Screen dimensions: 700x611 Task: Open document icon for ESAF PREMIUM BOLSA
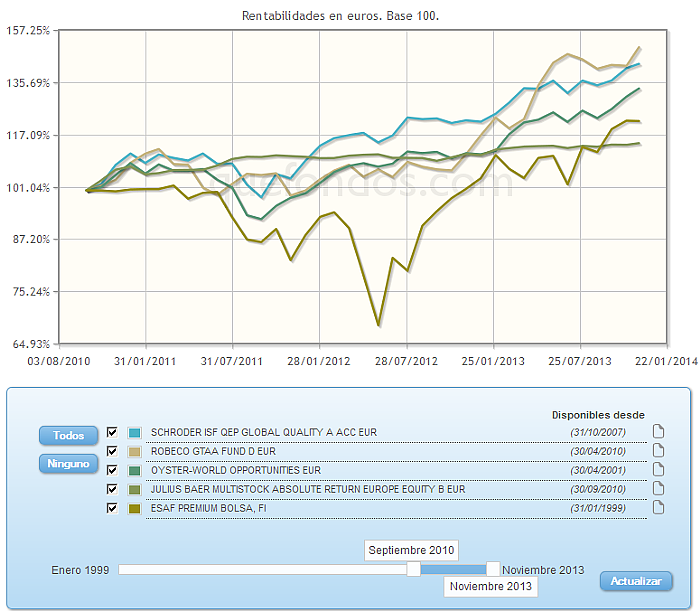658,507
